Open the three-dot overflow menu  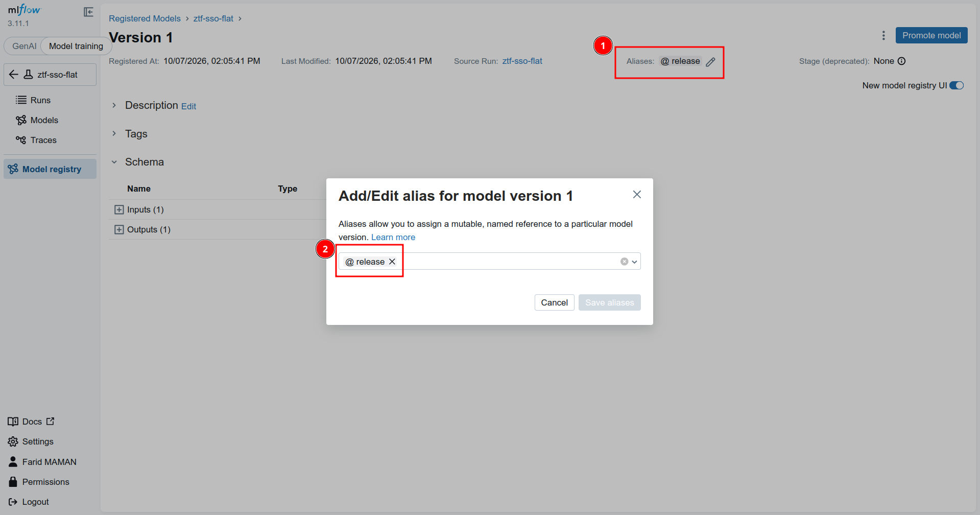(x=883, y=35)
